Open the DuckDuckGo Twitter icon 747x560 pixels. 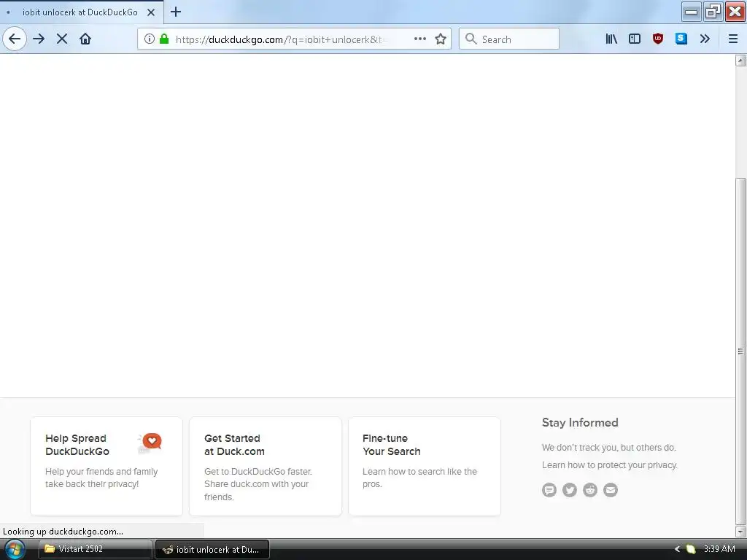coord(569,489)
